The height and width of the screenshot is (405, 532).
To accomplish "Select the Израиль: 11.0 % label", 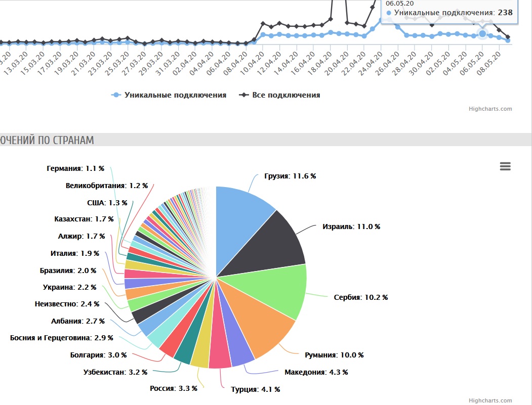I will pyautogui.click(x=351, y=227).
